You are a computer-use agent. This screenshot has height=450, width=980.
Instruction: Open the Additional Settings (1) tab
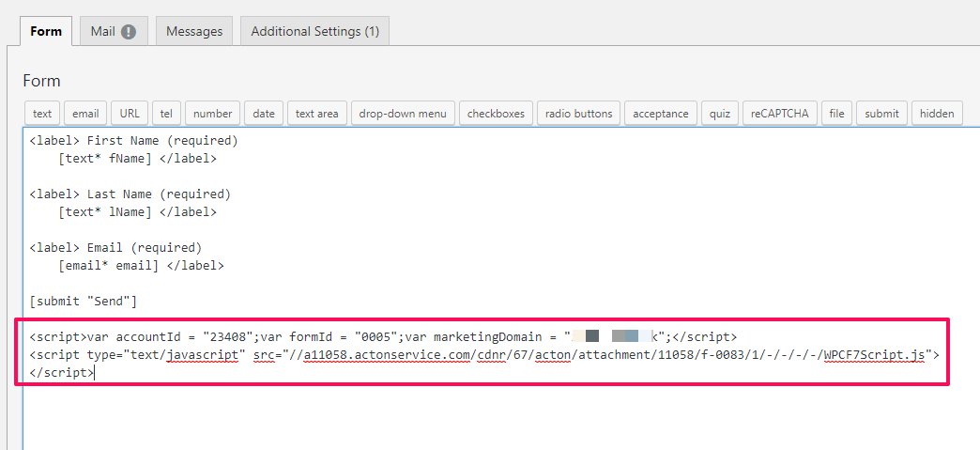pos(315,31)
